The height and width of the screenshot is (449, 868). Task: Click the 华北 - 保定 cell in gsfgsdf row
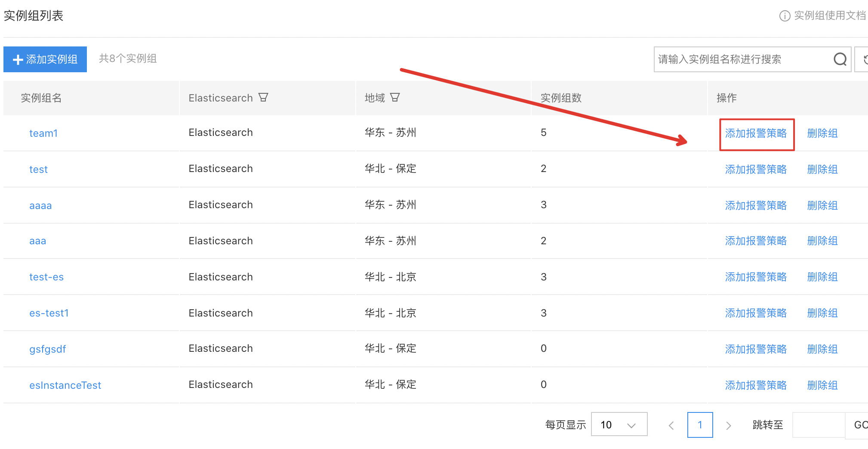(391, 348)
